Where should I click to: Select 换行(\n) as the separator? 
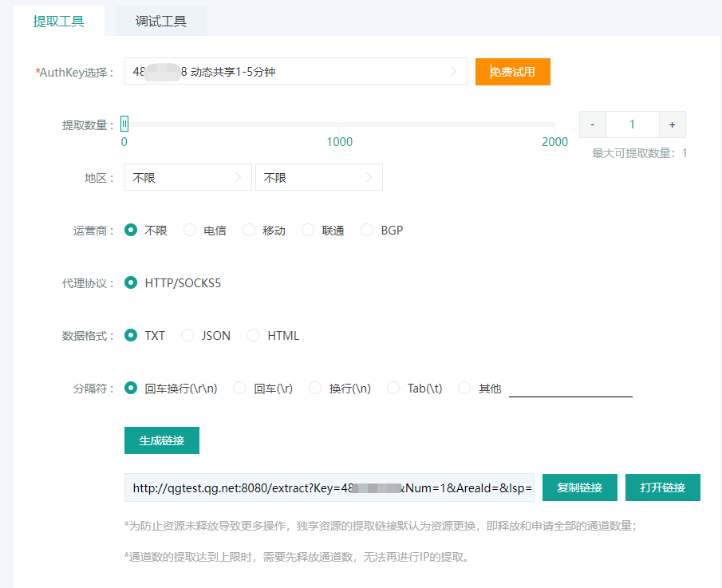click(315, 389)
